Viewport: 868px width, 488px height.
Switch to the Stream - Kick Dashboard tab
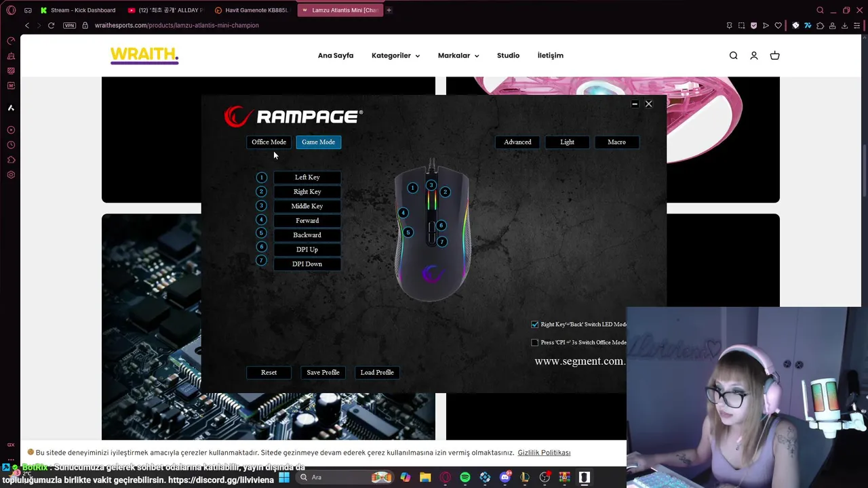pos(77,10)
